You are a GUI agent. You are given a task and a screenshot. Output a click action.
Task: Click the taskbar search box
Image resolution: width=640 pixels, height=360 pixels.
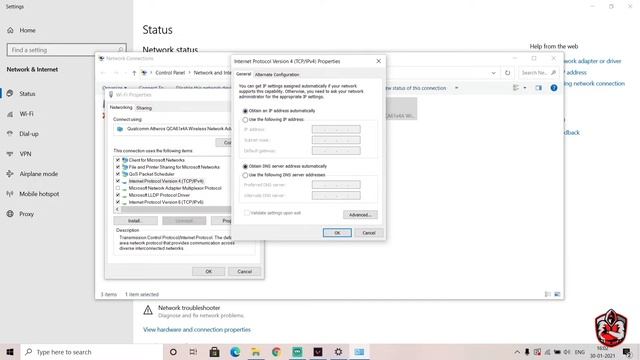(x=92, y=352)
